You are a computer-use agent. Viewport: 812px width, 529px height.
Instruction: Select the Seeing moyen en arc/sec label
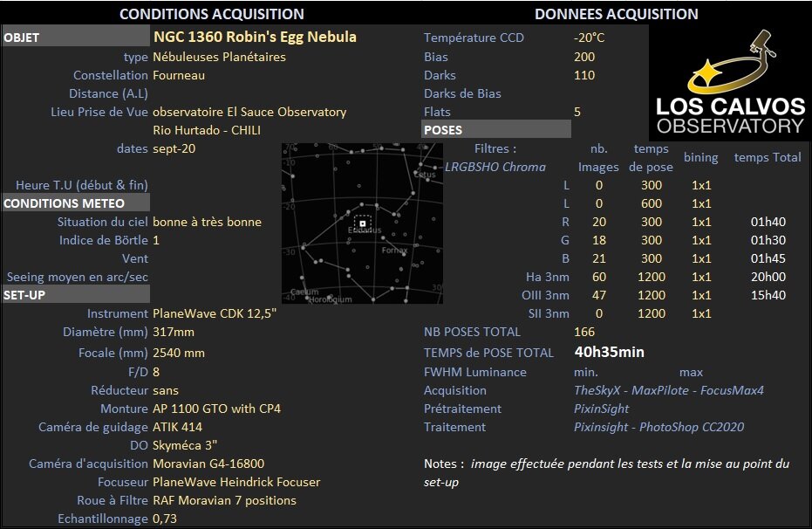(77, 277)
